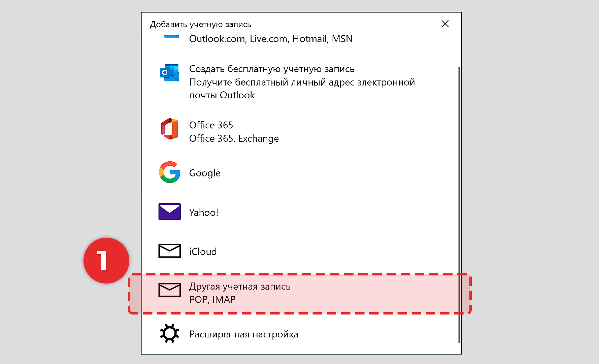This screenshot has height=364, width=599.
Task: Click the Получите бесплатный личный адрес description
Action: 302,89
